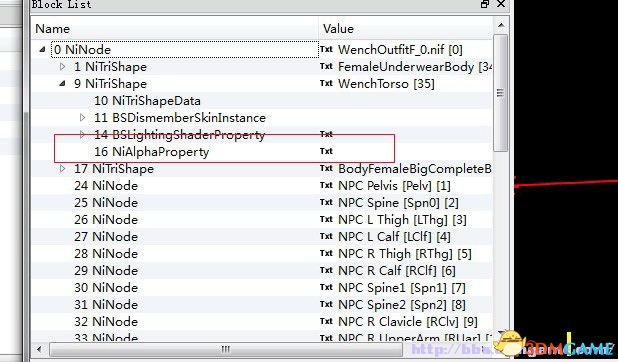Click Txt icon beside NPC R Calf
Viewport: 618px width, 362px height.
(x=326, y=270)
